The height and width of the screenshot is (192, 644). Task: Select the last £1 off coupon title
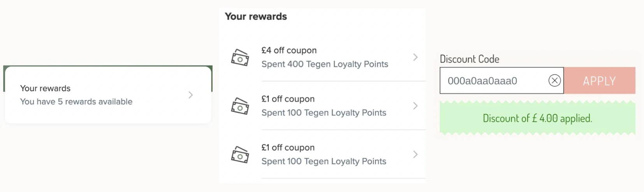288,148
